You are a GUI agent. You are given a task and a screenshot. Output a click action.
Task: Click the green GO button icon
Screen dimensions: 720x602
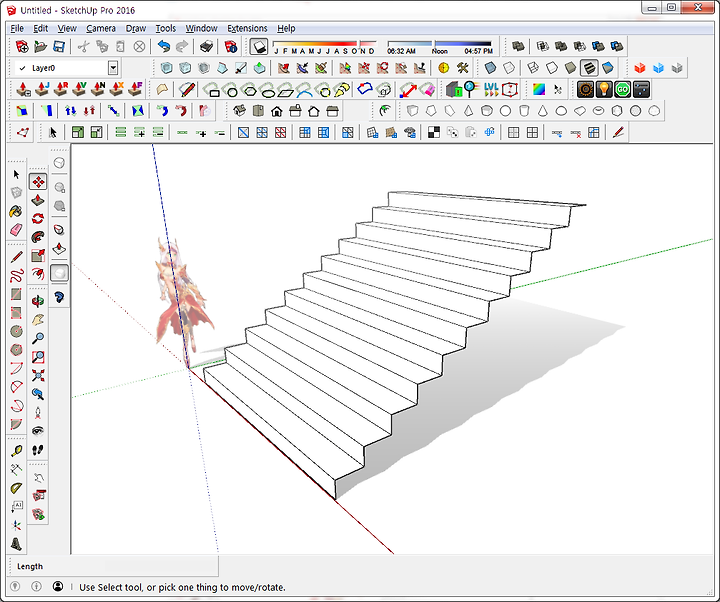click(x=622, y=89)
